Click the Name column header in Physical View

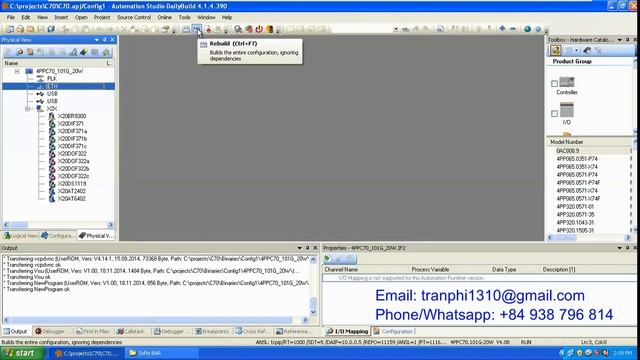54,63
